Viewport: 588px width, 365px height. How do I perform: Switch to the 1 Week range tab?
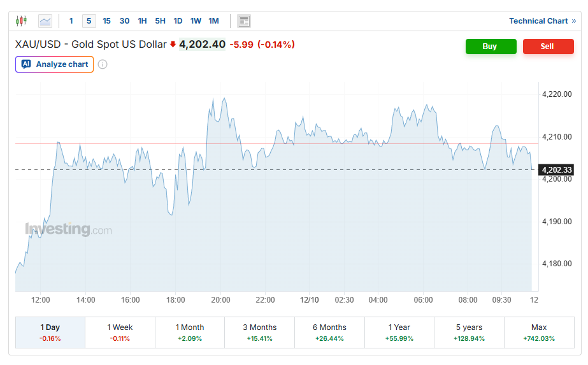click(120, 333)
